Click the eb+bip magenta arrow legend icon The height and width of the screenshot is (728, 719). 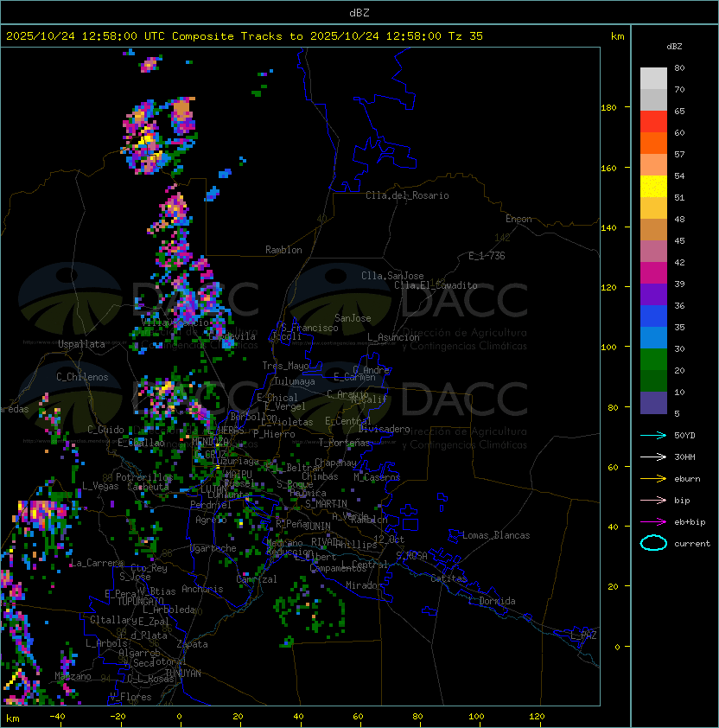[x=653, y=522]
